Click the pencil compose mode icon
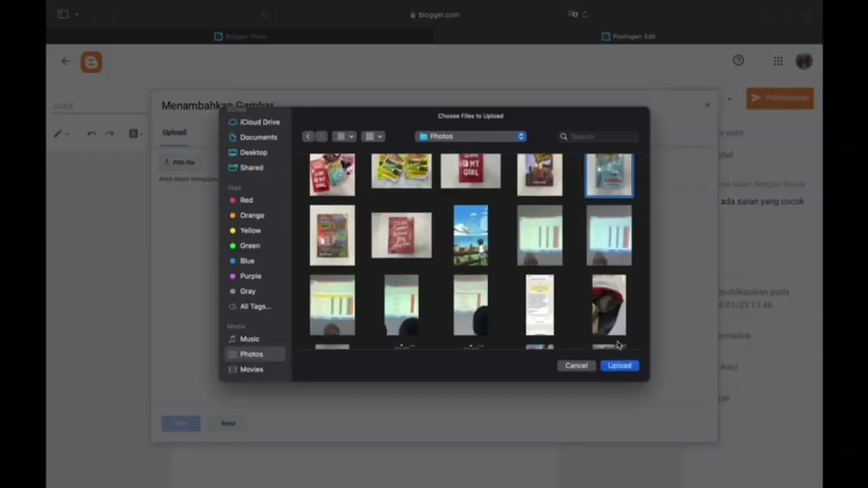The height and width of the screenshot is (488, 868). pyautogui.click(x=60, y=134)
